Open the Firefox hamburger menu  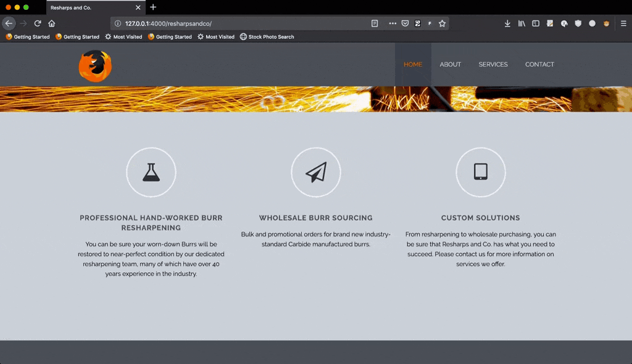coord(623,23)
